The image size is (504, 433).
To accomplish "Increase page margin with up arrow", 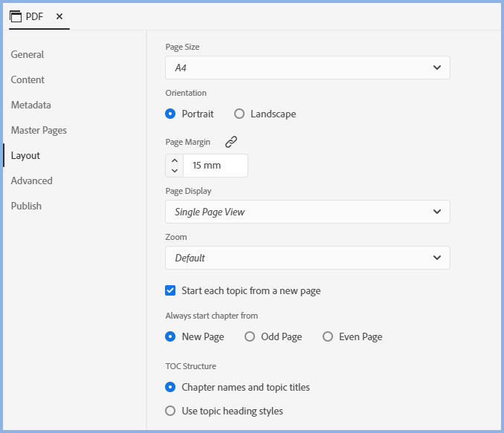I will [175, 160].
